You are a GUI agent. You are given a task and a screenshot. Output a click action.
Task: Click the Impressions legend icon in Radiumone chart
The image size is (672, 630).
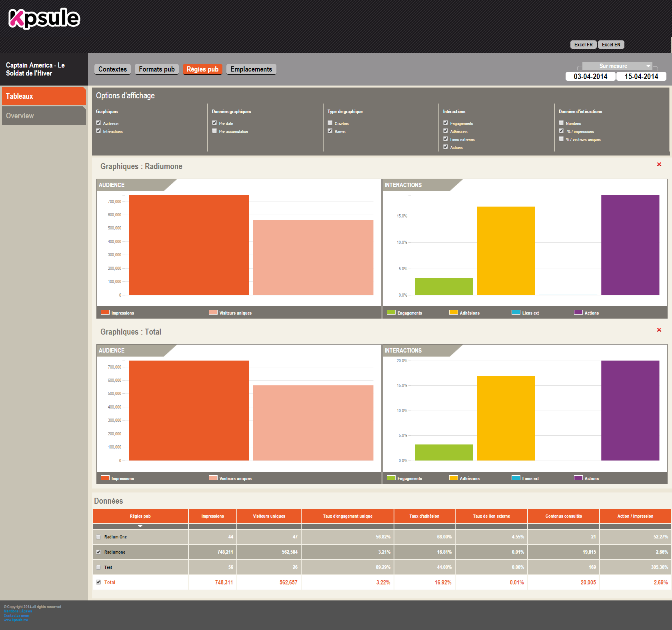pyautogui.click(x=105, y=313)
